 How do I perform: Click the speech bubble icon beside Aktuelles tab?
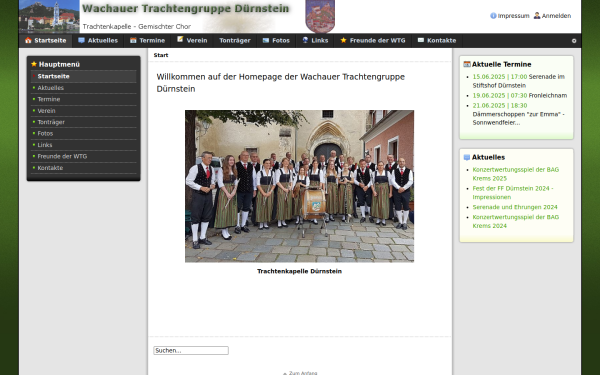(81, 40)
